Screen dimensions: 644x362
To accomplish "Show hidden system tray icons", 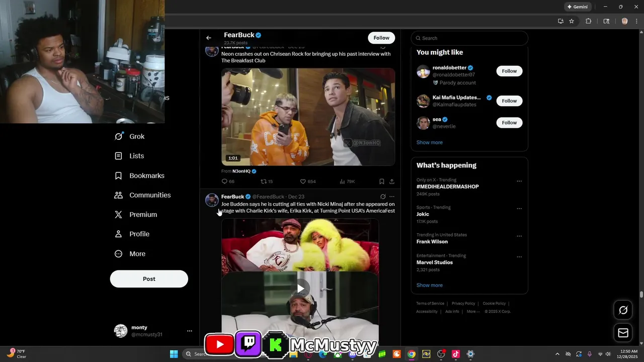I will (x=557, y=354).
